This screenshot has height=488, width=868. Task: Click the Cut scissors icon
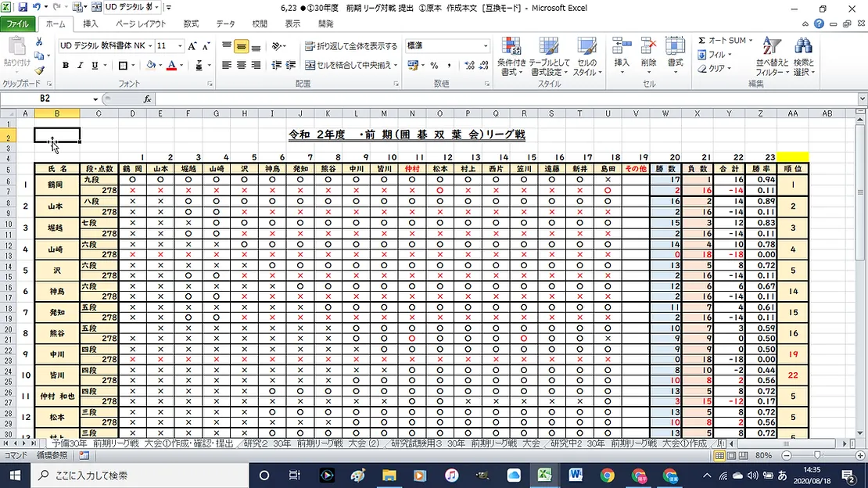point(38,42)
